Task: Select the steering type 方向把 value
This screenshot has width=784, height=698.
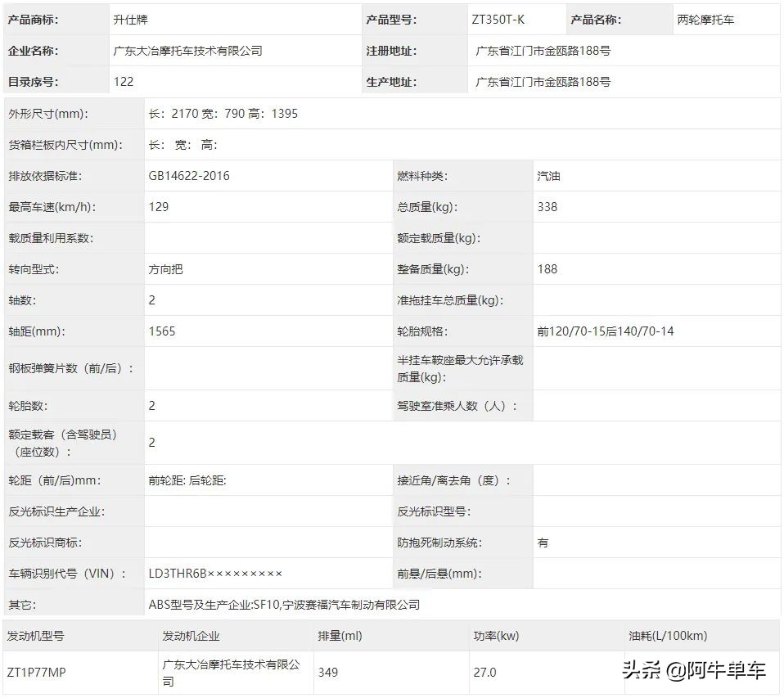Action: pos(164,268)
